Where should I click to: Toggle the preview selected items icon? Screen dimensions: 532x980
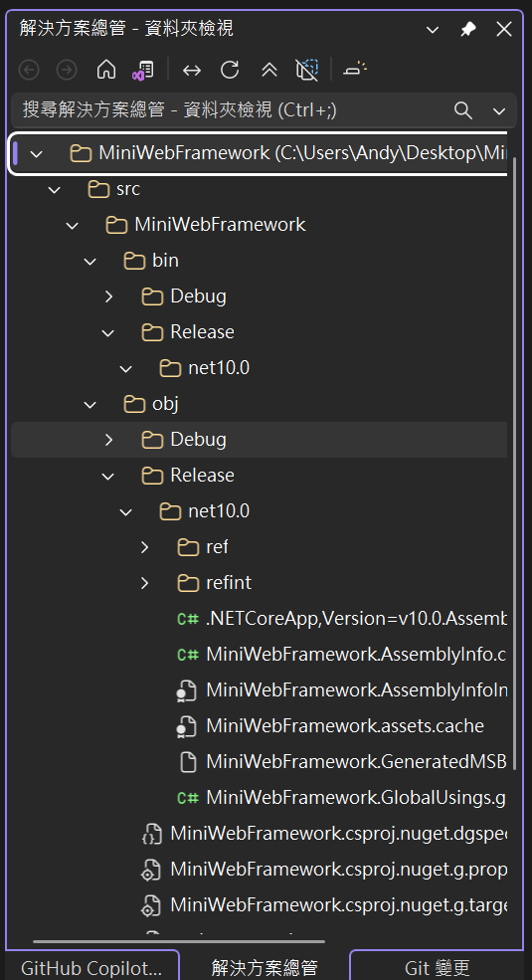point(355,70)
